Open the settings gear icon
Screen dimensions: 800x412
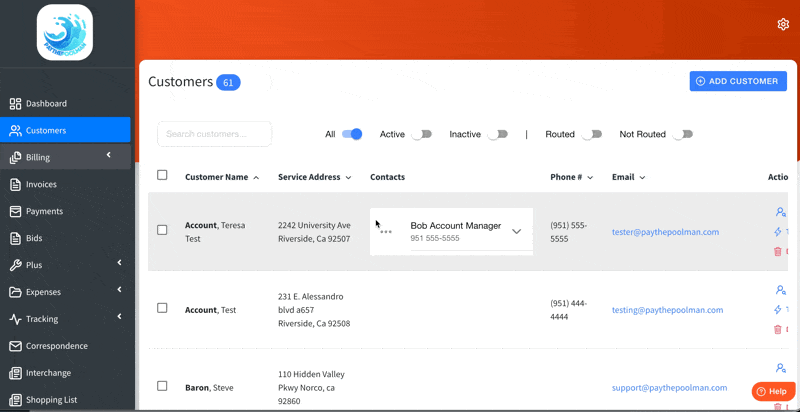[x=783, y=24]
